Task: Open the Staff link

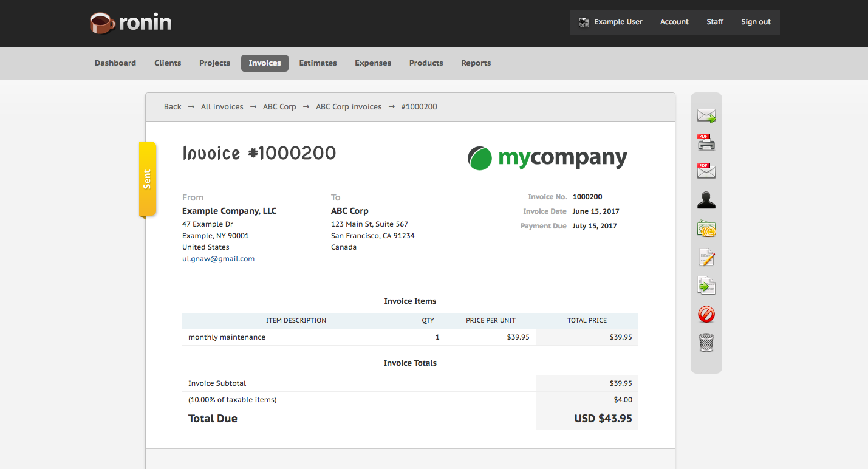Action: pyautogui.click(x=715, y=22)
